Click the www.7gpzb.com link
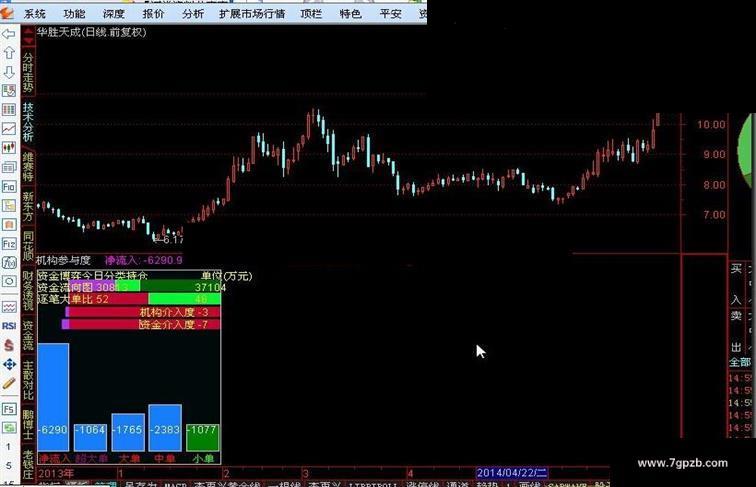 pyautogui.click(x=682, y=463)
